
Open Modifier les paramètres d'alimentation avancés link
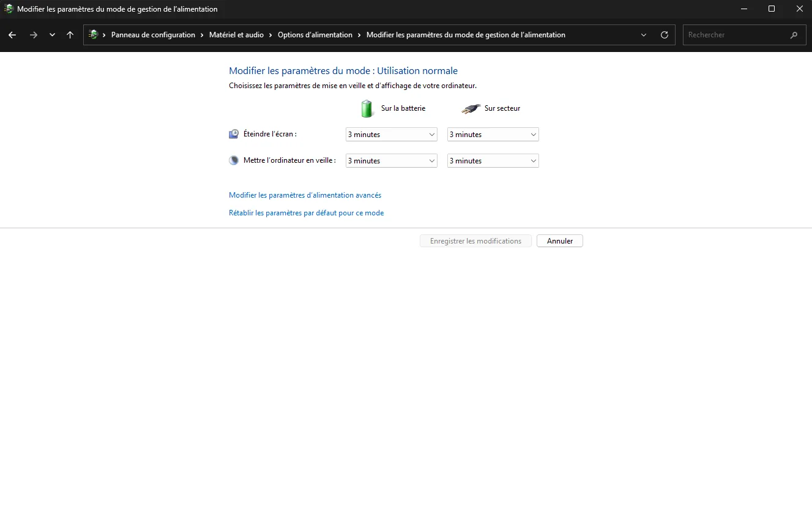305,195
